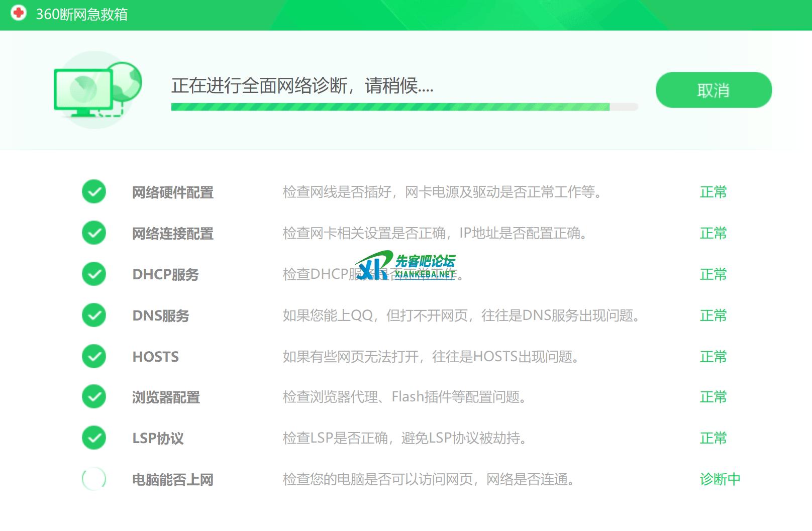The height and width of the screenshot is (531, 812).
Task: Click the 浏览器配置 description text
Action: tap(404, 397)
